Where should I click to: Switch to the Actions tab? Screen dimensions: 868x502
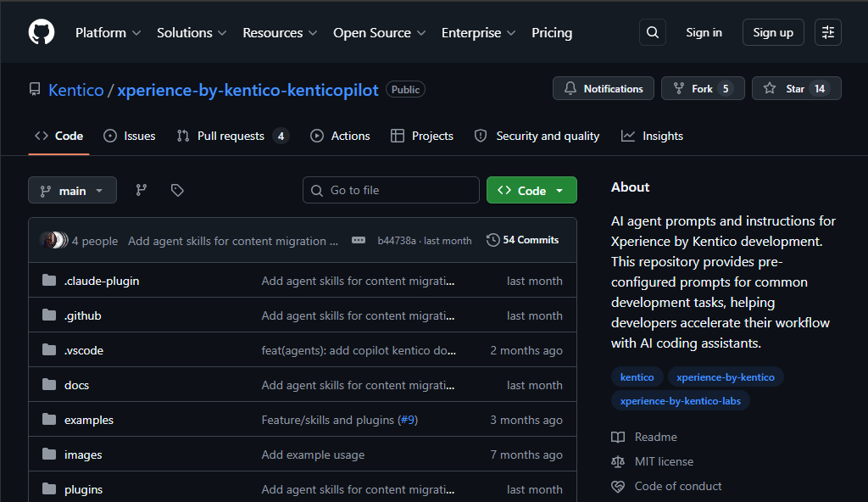click(340, 136)
